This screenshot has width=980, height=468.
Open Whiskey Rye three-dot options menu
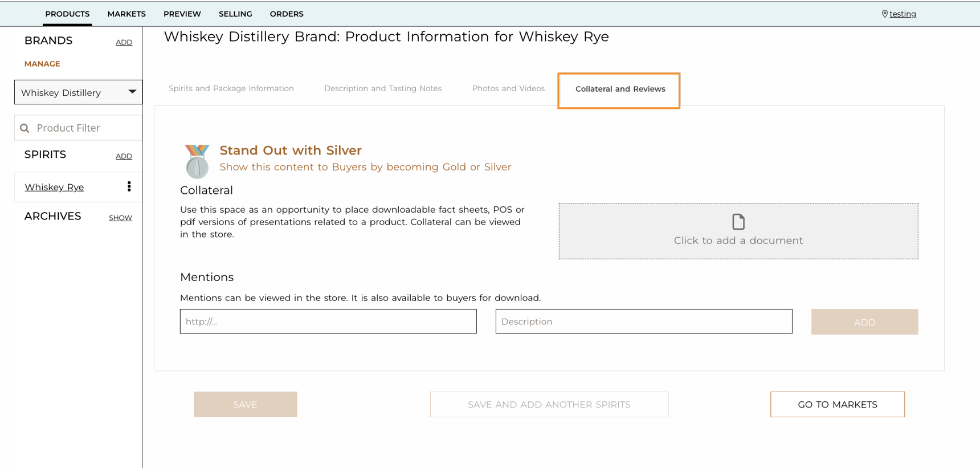(129, 186)
